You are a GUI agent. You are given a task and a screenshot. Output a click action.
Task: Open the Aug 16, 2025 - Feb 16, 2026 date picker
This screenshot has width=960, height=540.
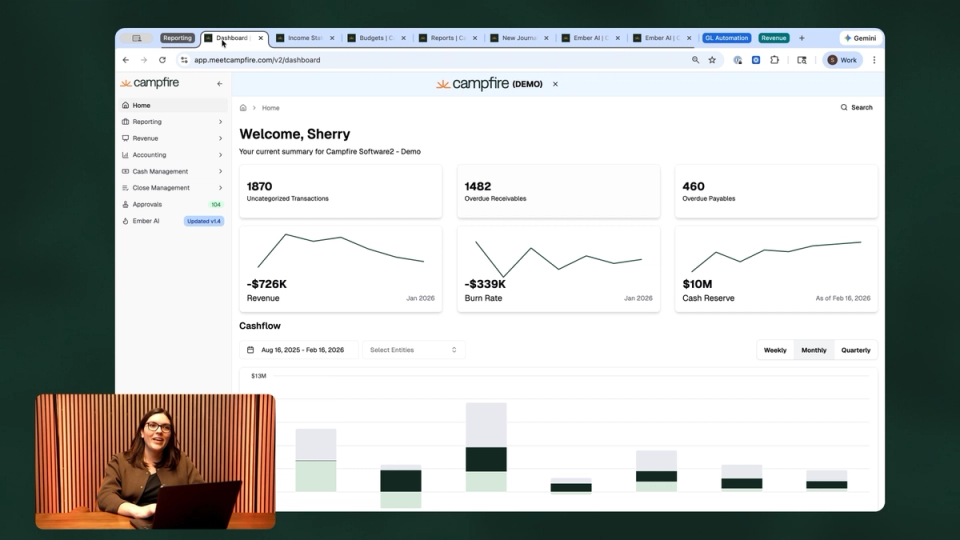pos(298,350)
